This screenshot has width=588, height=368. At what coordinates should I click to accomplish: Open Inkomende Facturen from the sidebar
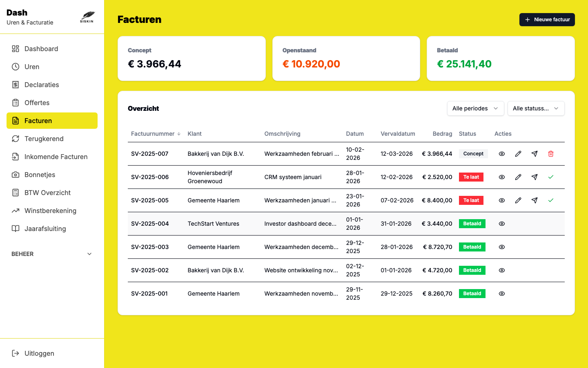[56, 157]
